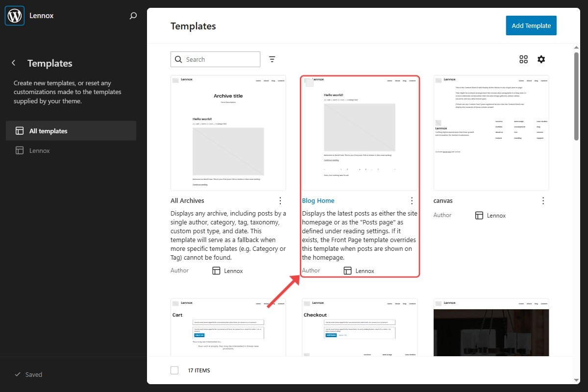Viewport: 588px width, 392px height.
Task: Open actions menu for Blog Home
Action: pos(412,200)
